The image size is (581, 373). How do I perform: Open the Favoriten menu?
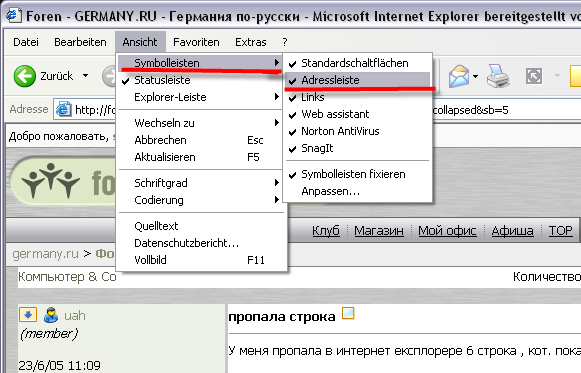pos(196,42)
